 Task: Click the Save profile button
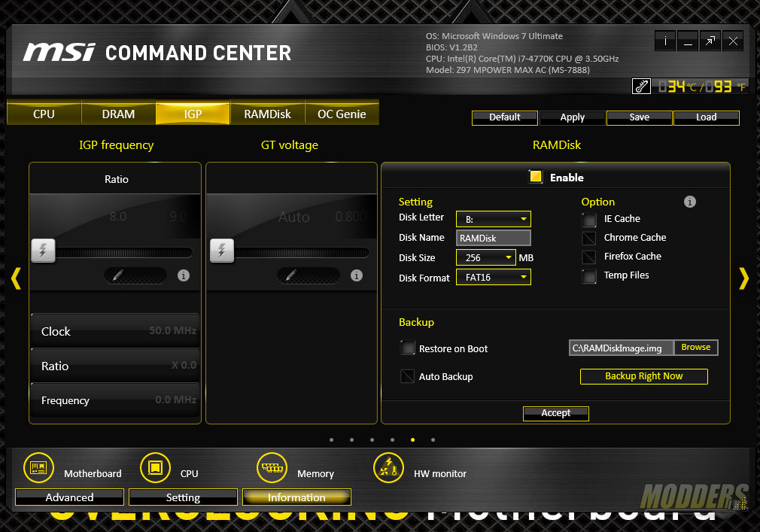640,117
